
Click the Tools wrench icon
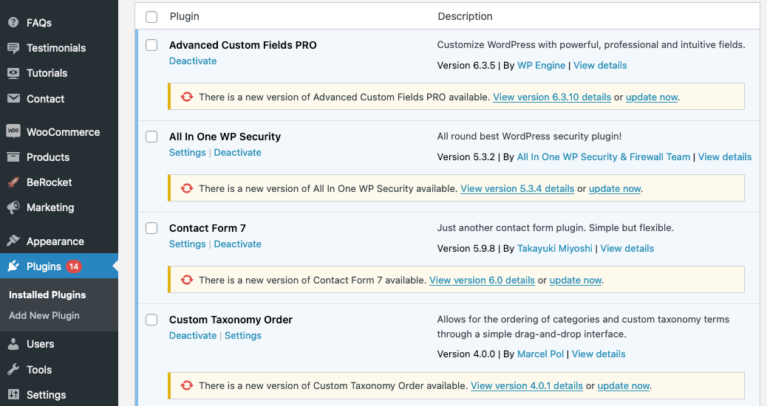click(13, 370)
